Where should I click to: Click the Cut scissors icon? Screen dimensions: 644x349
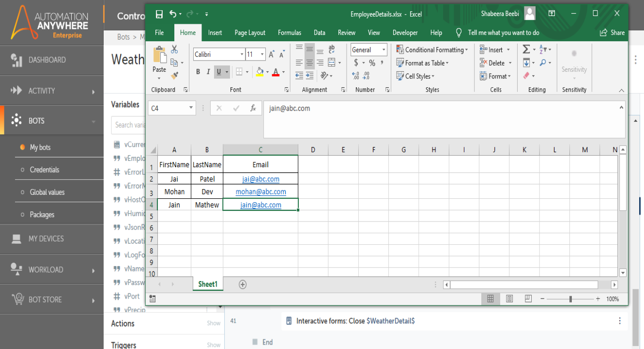tap(174, 49)
